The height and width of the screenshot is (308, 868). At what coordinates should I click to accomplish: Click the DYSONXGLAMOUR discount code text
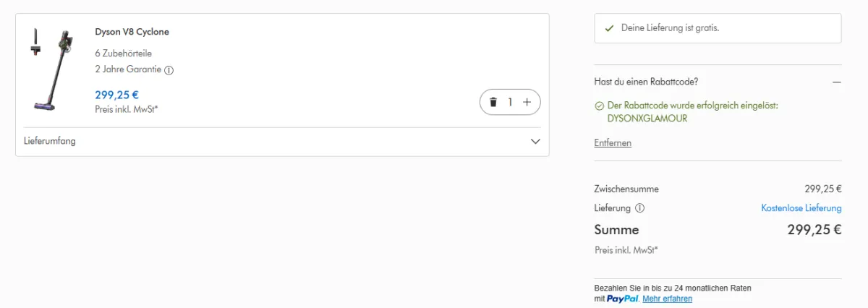[640, 118]
